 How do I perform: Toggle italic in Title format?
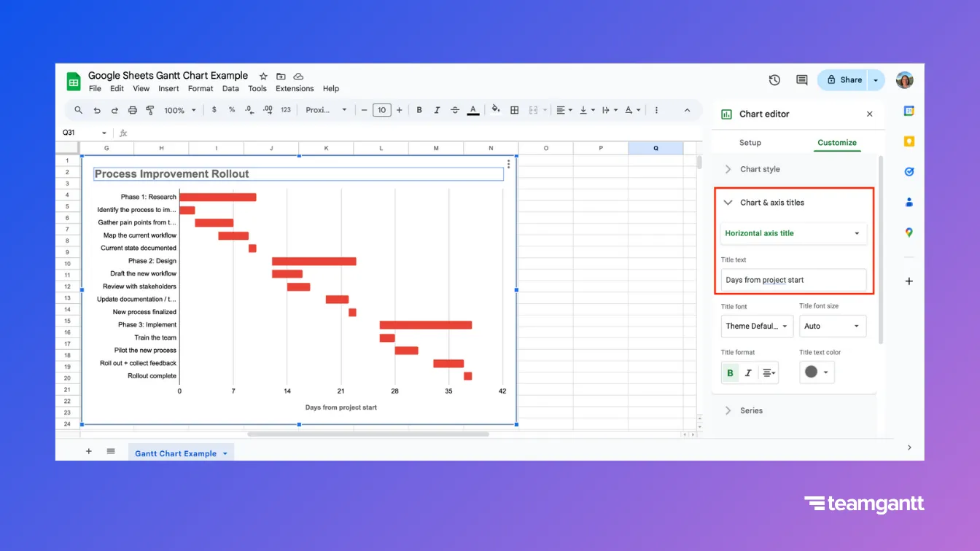click(x=748, y=372)
